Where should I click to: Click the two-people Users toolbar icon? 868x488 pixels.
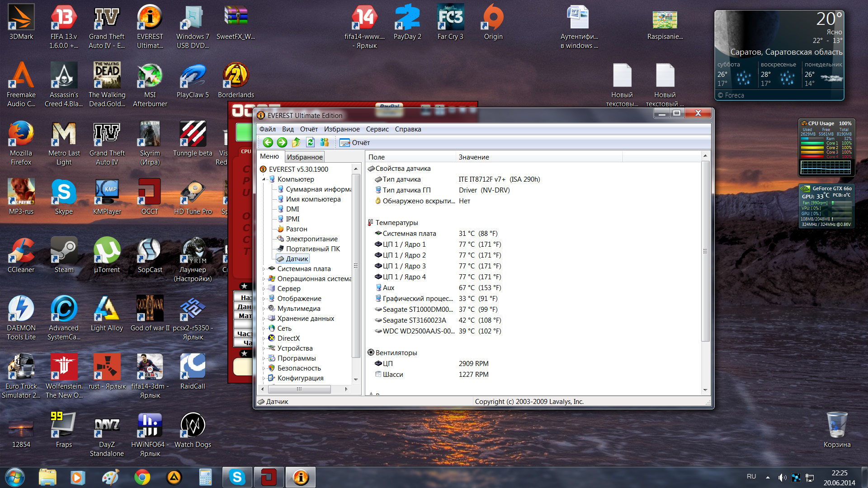[x=325, y=143]
